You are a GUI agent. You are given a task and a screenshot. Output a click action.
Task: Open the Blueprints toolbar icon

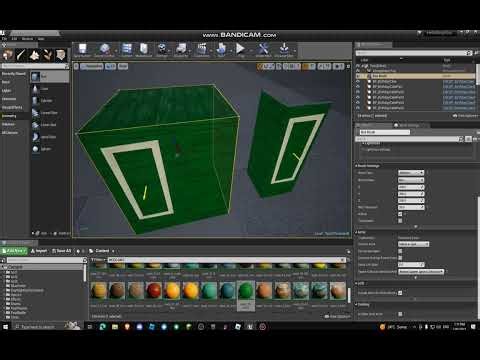coord(181,50)
